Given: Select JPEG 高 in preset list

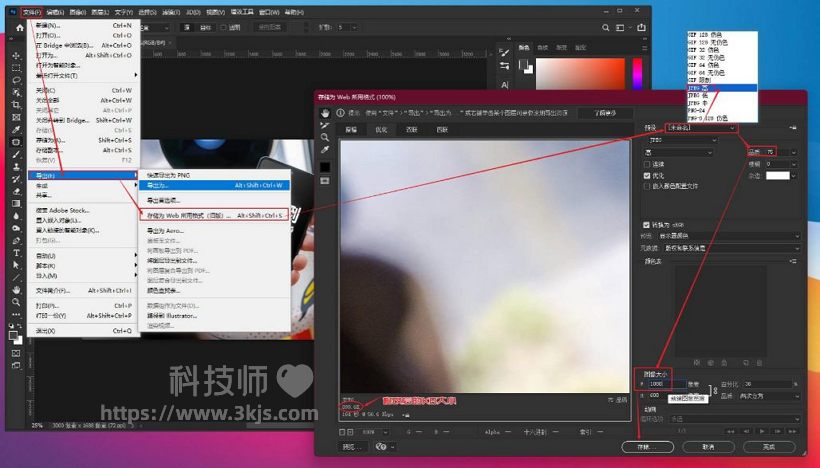Looking at the screenshot, I should [x=722, y=88].
